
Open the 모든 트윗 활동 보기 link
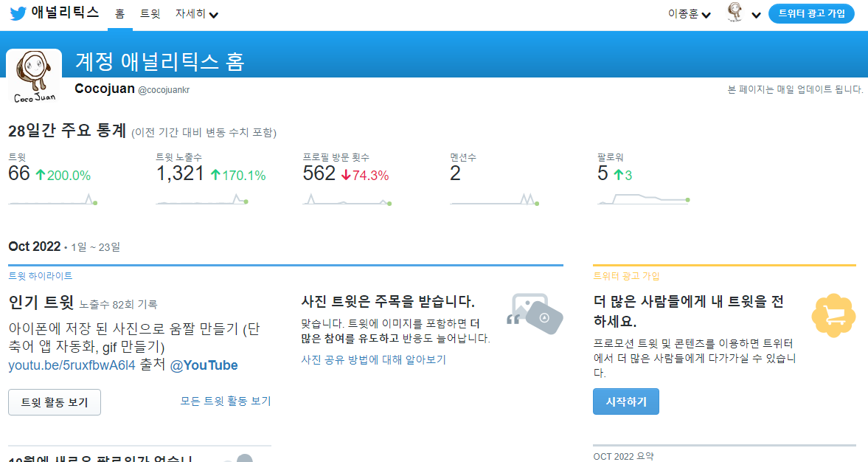point(226,401)
